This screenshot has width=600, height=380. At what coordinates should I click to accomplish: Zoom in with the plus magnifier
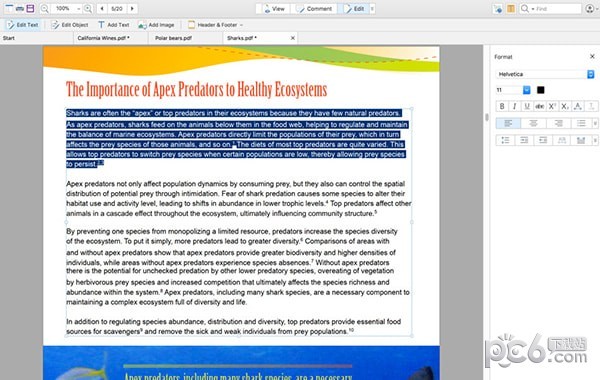pos(88,8)
